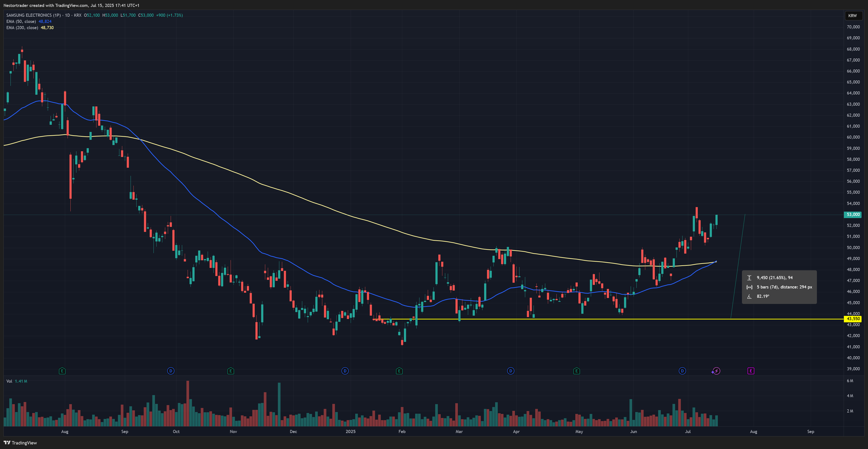Toggle the Vol indicator in the volume pane
868x449 pixels.
click(10, 381)
